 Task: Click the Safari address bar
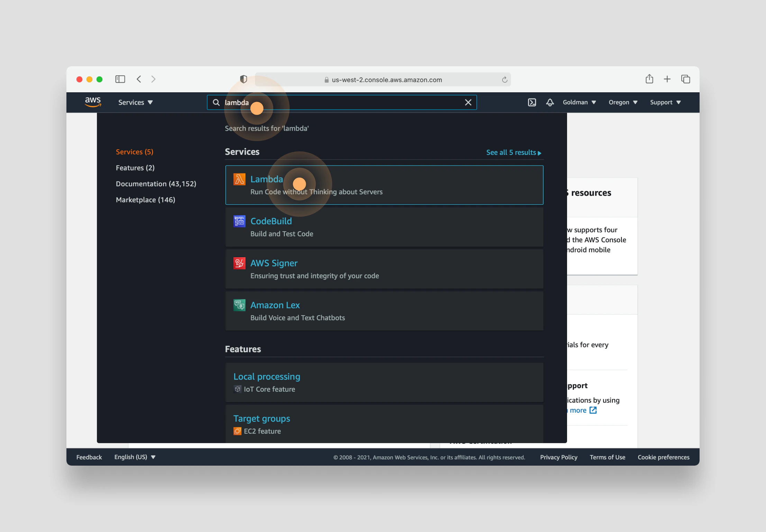(383, 80)
